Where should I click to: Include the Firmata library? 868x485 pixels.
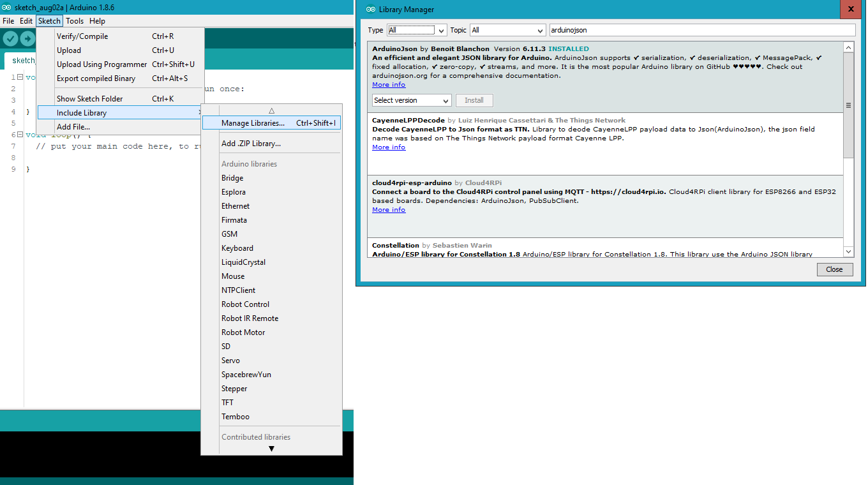[x=271, y=220]
